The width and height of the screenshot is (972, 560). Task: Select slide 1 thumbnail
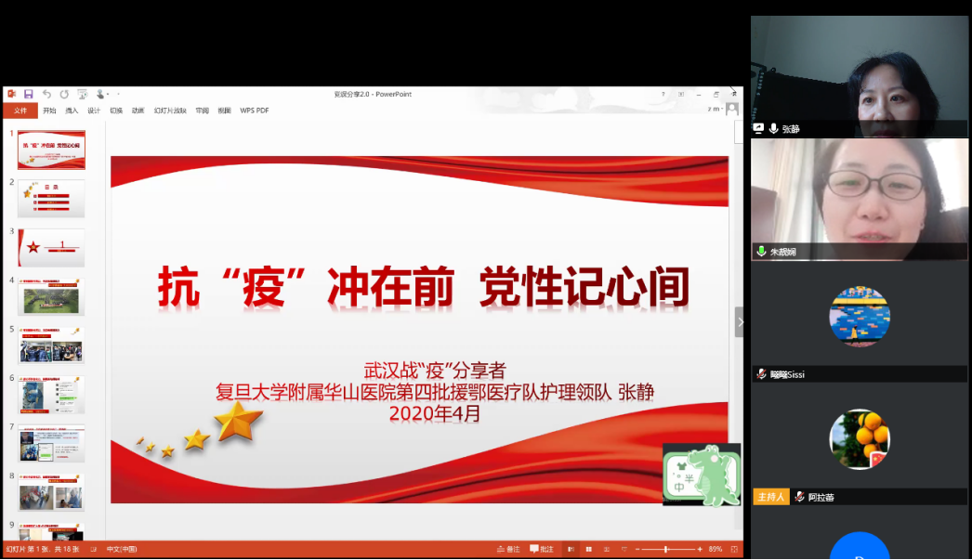pos(51,150)
